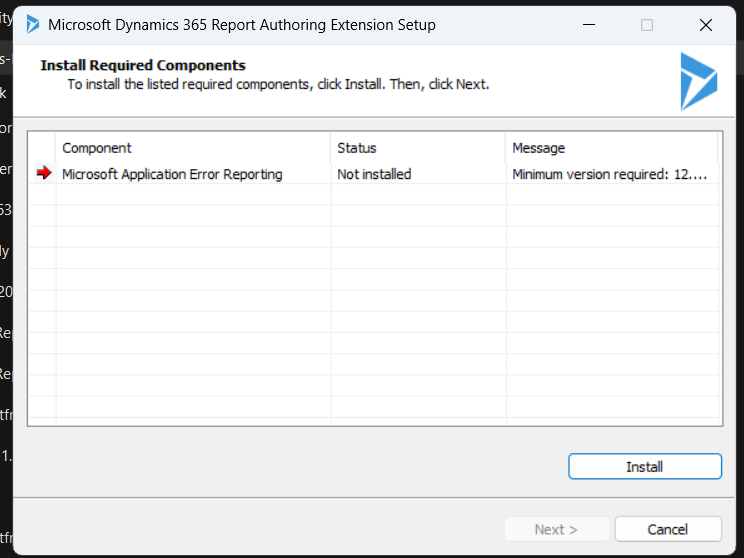Click the Status column header
Screen dimensions: 744x558
tap(418, 148)
